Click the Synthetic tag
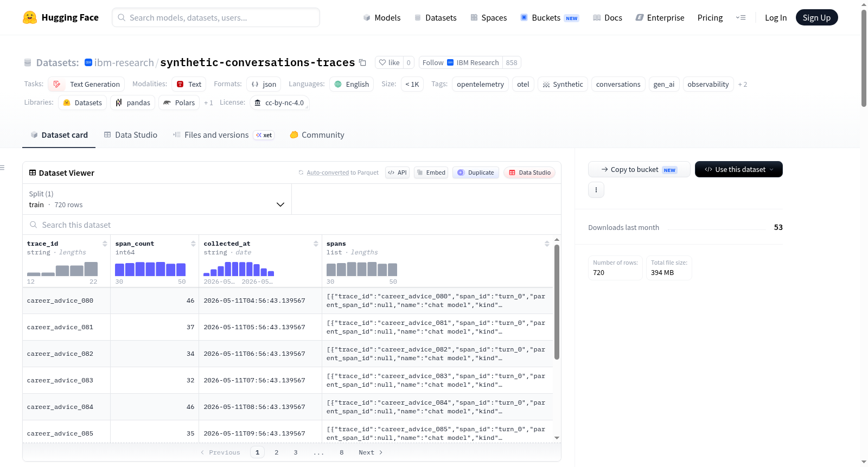 tap(563, 84)
